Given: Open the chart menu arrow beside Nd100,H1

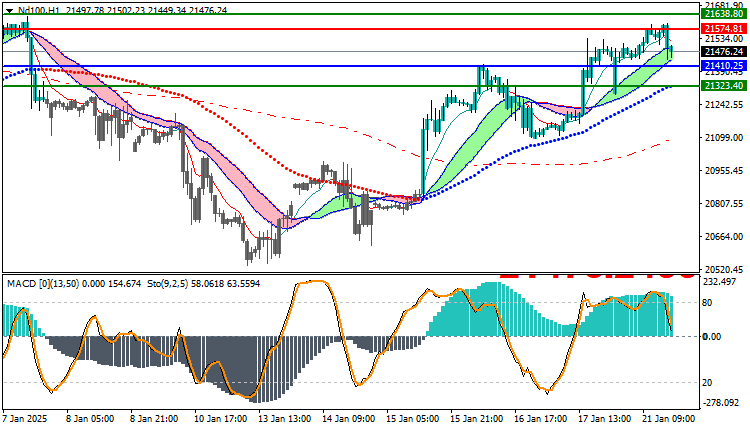Looking at the screenshot, I should click(x=9, y=11).
